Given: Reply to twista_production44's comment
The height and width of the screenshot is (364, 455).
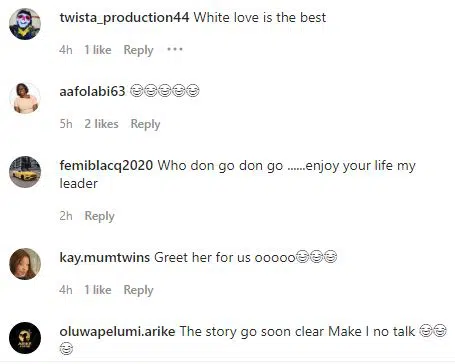Looking at the screenshot, I should 138,50.
